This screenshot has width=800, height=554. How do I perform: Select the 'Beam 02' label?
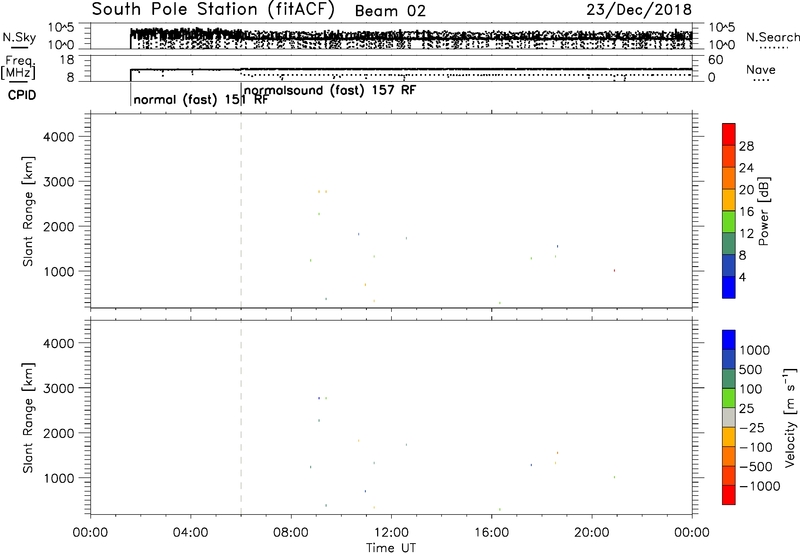(390, 11)
